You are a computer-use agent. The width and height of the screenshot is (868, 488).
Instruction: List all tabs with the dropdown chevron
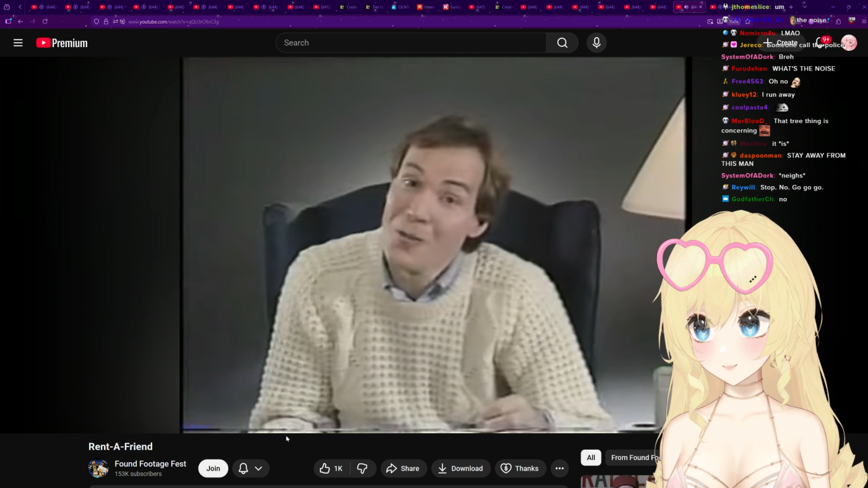click(x=804, y=7)
